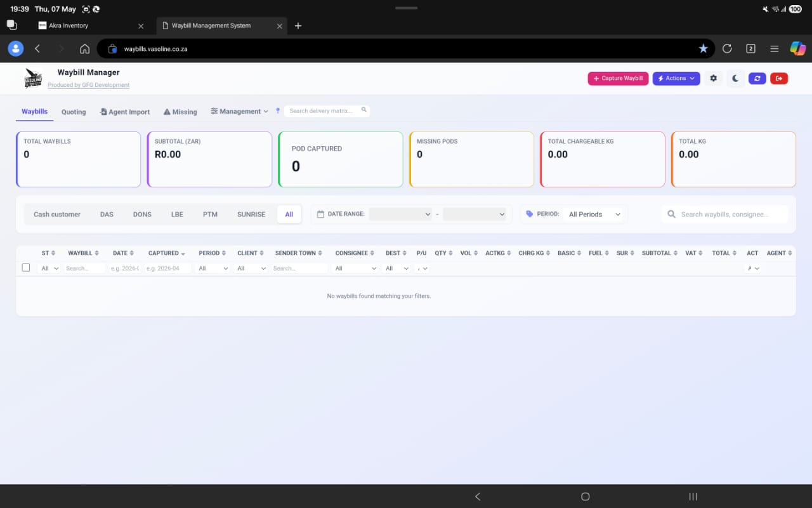Open the Copilot icon in browser toolbar
Image resolution: width=812 pixels, height=508 pixels.
tap(797, 48)
